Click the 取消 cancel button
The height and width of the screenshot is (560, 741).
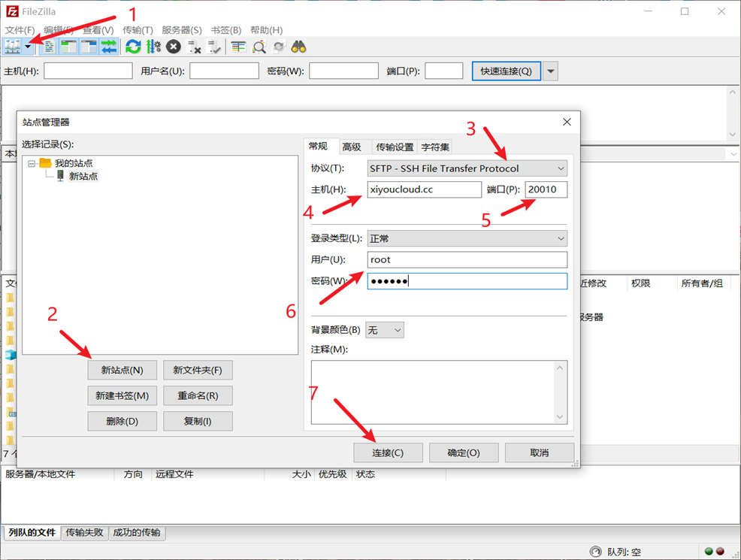pyautogui.click(x=539, y=453)
